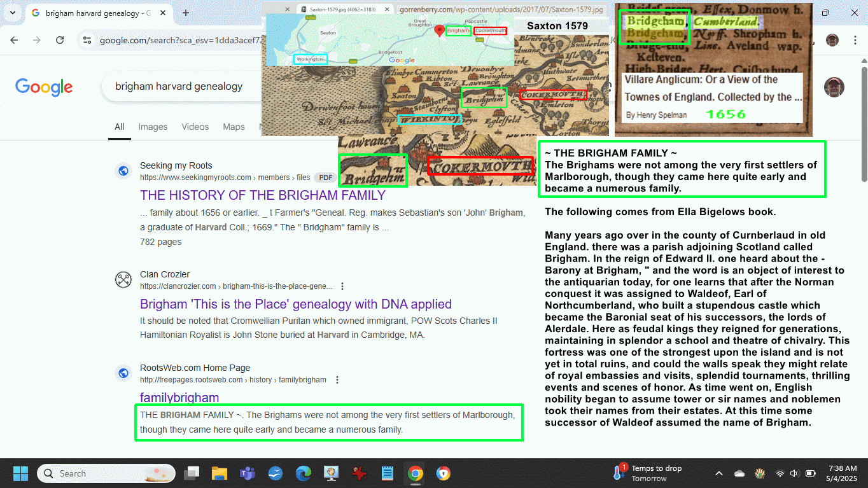Open the Chrome three-dot menu
The width and height of the screenshot is (868, 488).
point(855,40)
